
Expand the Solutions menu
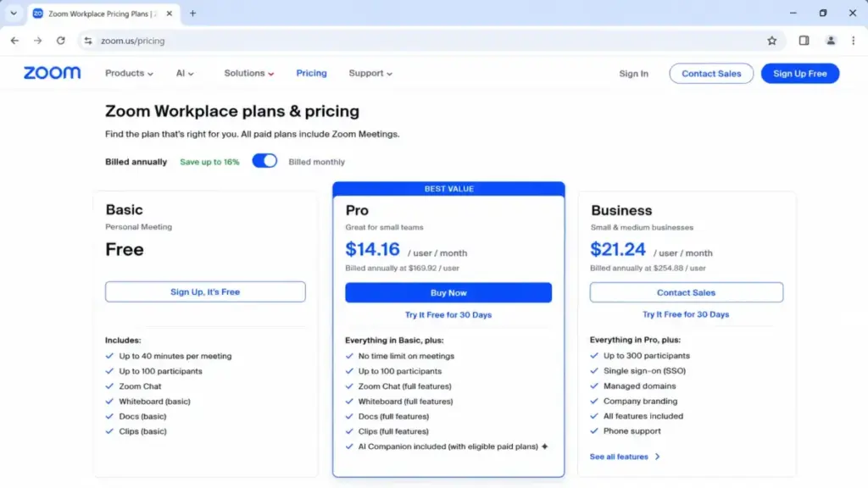(248, 73)
